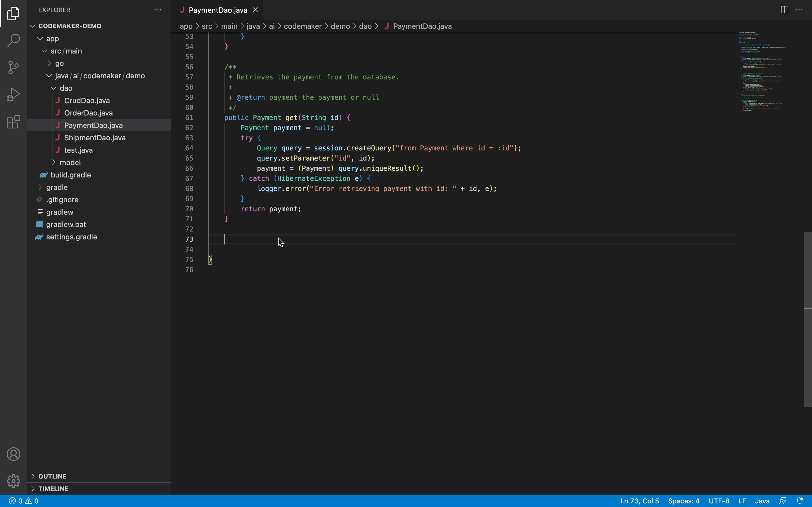This screenshot has height=507, width=812.
Task: Click the codemaker breadcrumb segment
Action: pos(302,26)
